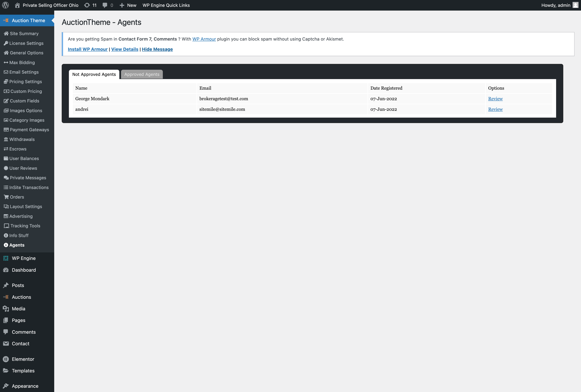Click the George Mondark name cell
Image resolution: width=581 pixels, height=392 pixels.
click(x=135, y=99)
